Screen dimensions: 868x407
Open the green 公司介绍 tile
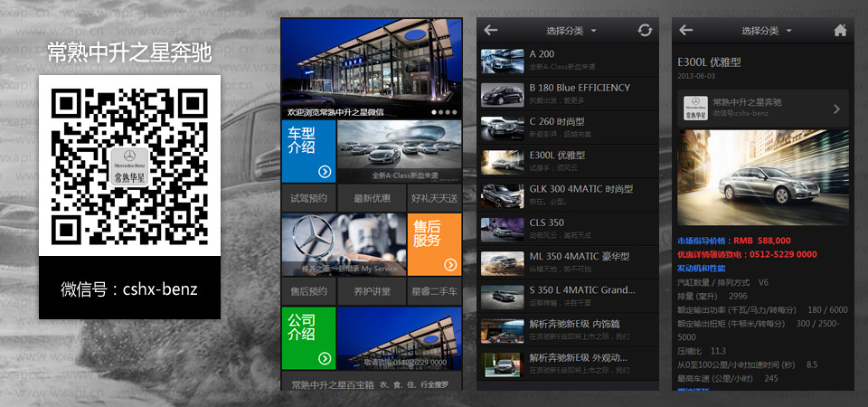309,337
